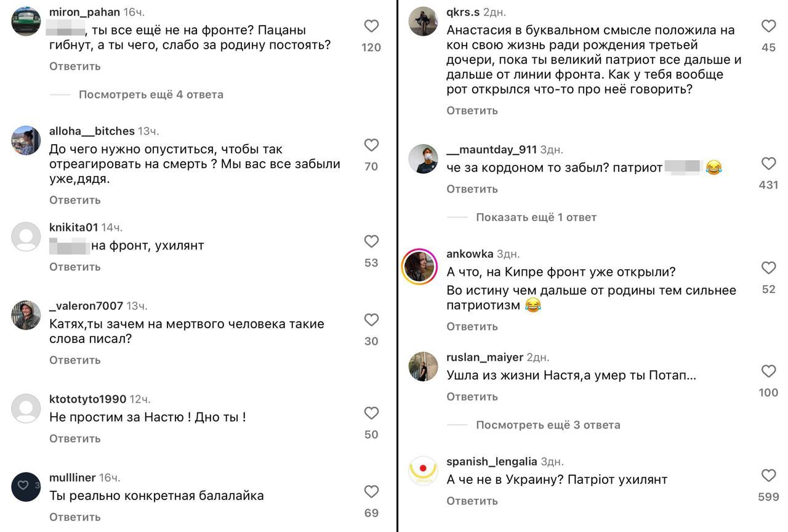Like alloha__bitches' comment with heart icon
Image resolution: width=788 pixels, height=532 pixels.
(371, 145)
